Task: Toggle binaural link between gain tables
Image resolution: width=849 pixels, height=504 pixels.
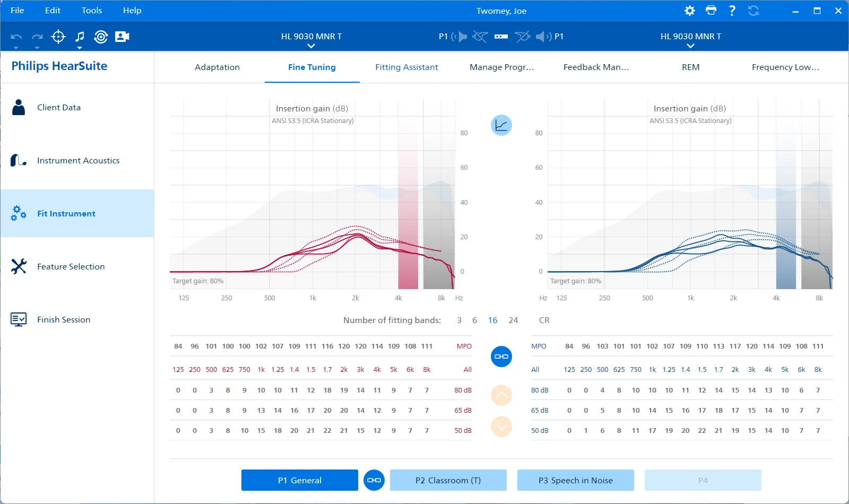Action: (x=501, y=357)
